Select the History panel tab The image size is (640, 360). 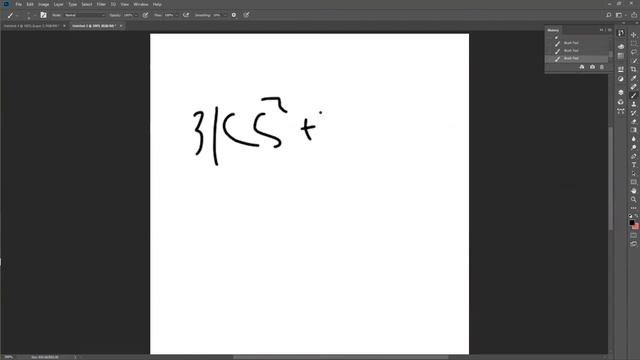553,30
